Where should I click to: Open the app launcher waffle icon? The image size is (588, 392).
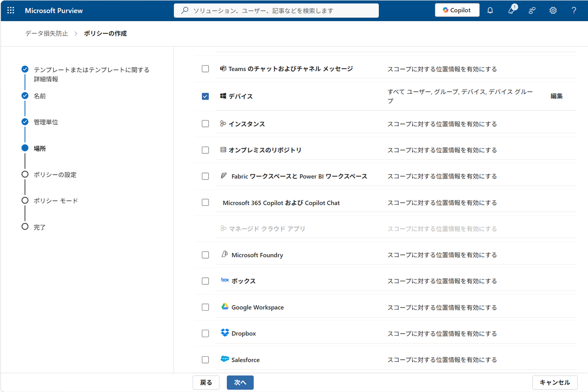click(11, 10)
